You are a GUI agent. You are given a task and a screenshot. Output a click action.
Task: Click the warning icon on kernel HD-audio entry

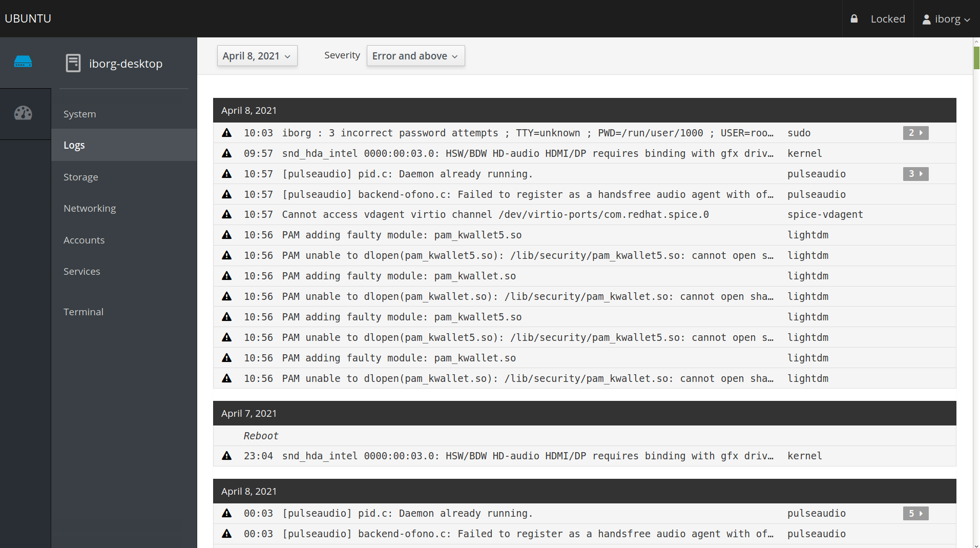pos(226,153)
